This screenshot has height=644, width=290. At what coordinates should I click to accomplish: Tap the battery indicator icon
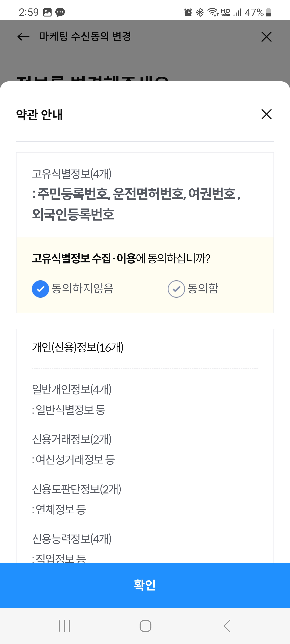coord(268,12)
